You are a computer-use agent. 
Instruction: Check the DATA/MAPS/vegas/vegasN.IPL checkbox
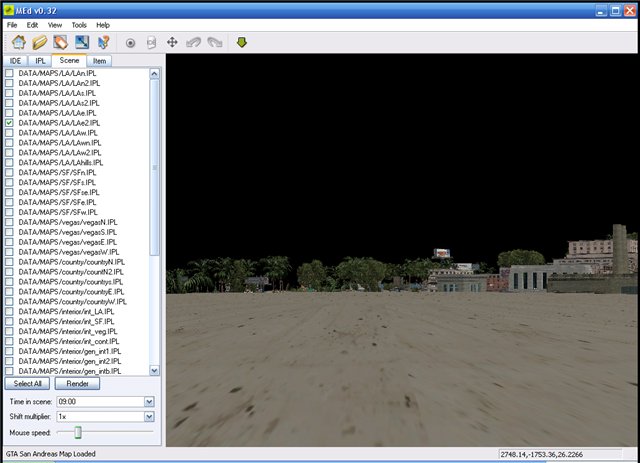(9, 222)
